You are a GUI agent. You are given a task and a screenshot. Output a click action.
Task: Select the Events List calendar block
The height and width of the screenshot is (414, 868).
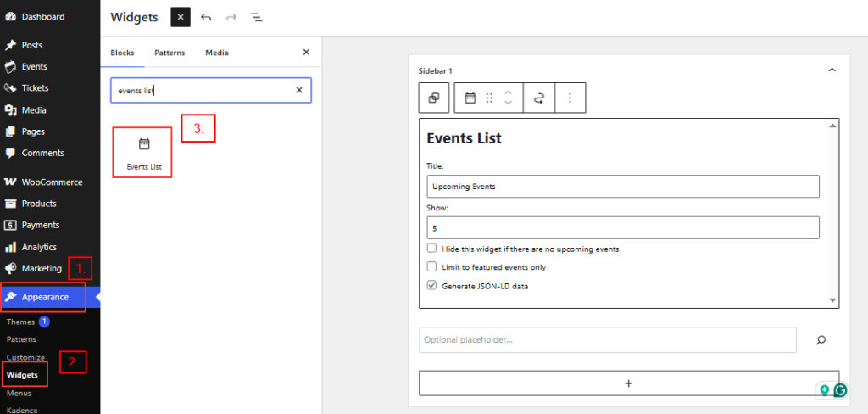coord(143,152)
